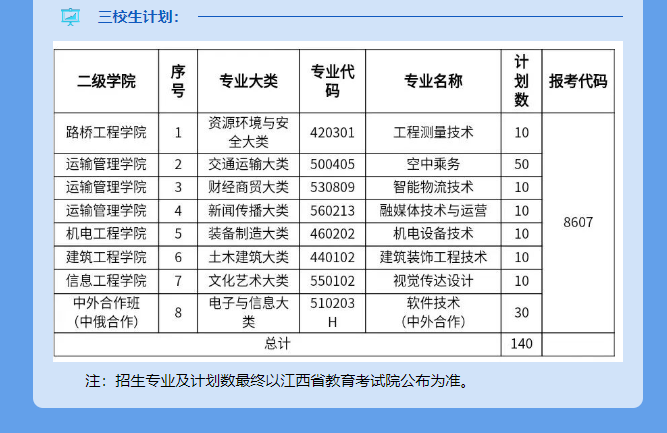Click sequence number 5 in the table
Viewport: 667px width, 433px height.
click(178, 234)
